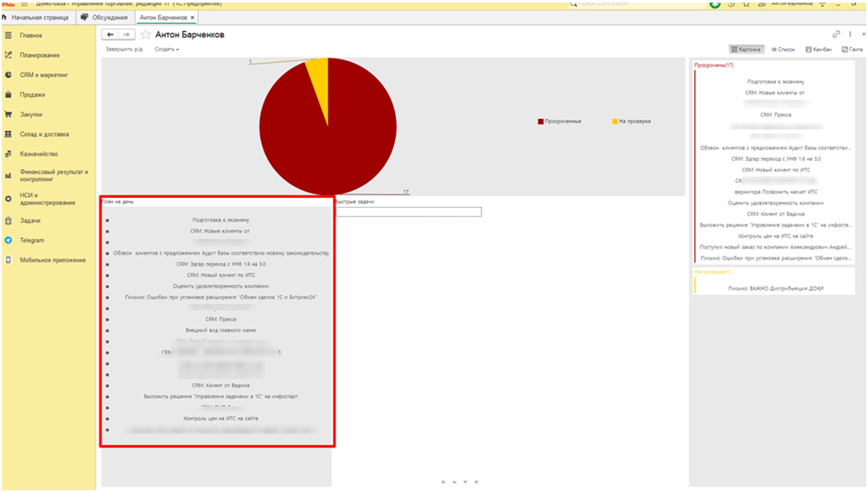
Task: Click the get-link chain icon
Action: click(x=836, y=35)
